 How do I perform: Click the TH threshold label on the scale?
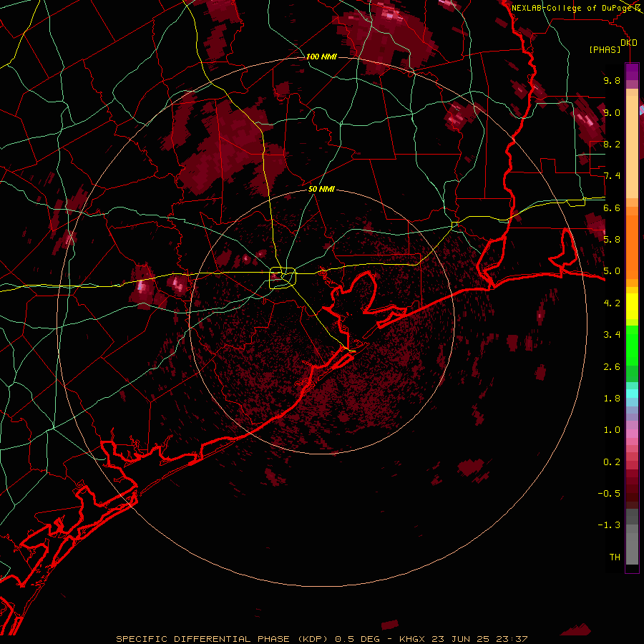(x=615, y=557)
